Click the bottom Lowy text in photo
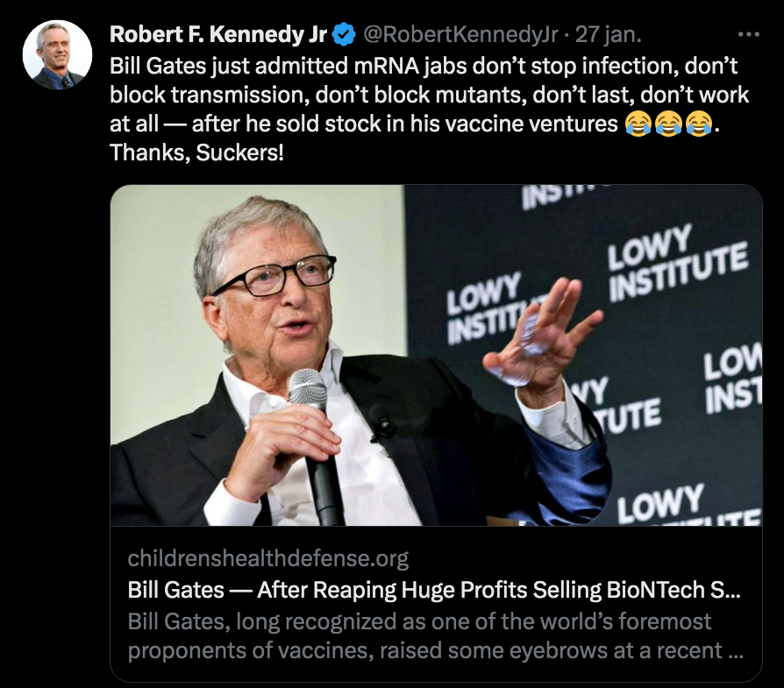This screenshot has width=784, height=688. coord(661,502)
